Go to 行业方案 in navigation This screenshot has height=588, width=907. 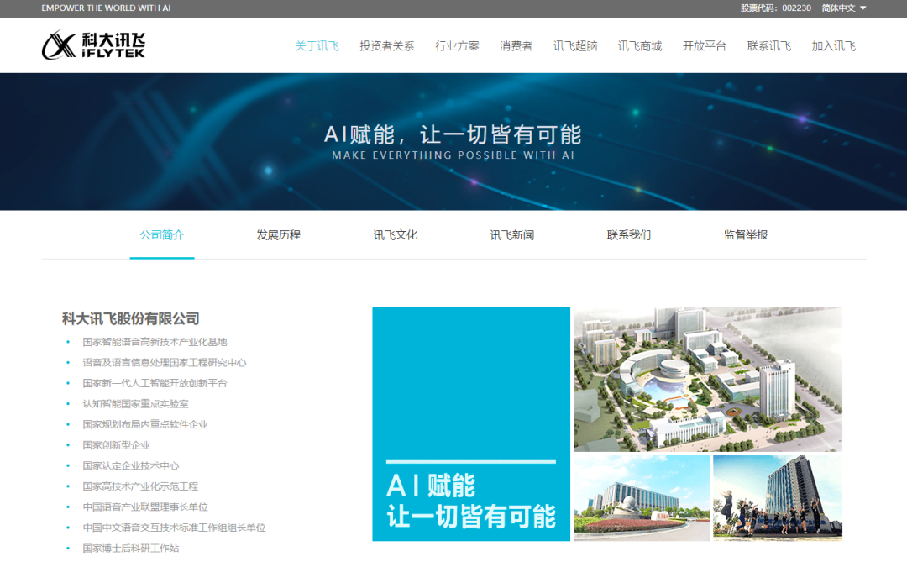pyautogui.click(x=457, y=45)
